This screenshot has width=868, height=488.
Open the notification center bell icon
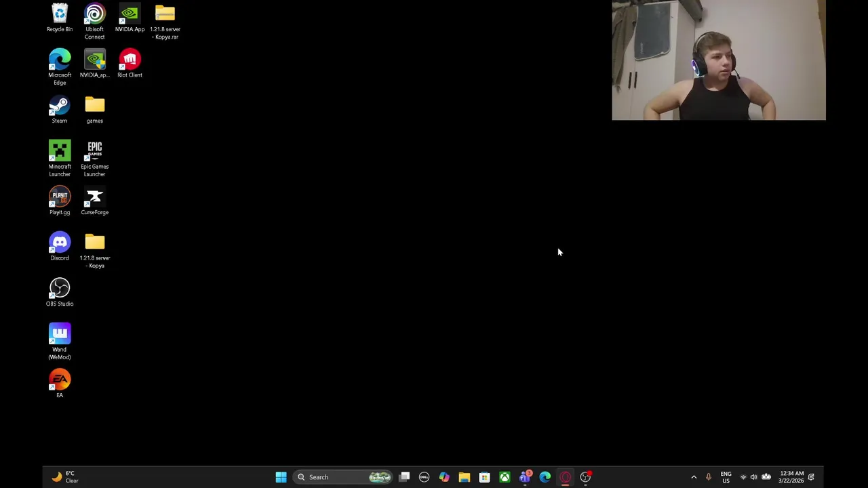(x=811, y=477)
